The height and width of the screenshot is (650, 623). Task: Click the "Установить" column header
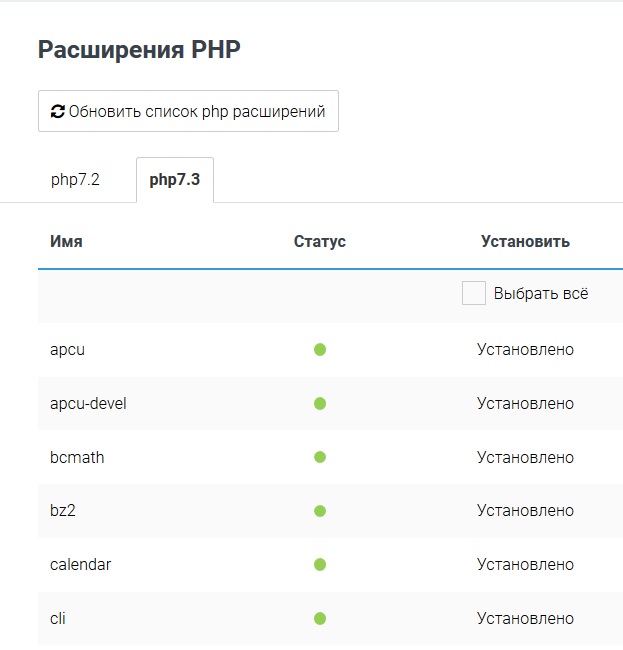pyautogui.click(x=525, y=241)
